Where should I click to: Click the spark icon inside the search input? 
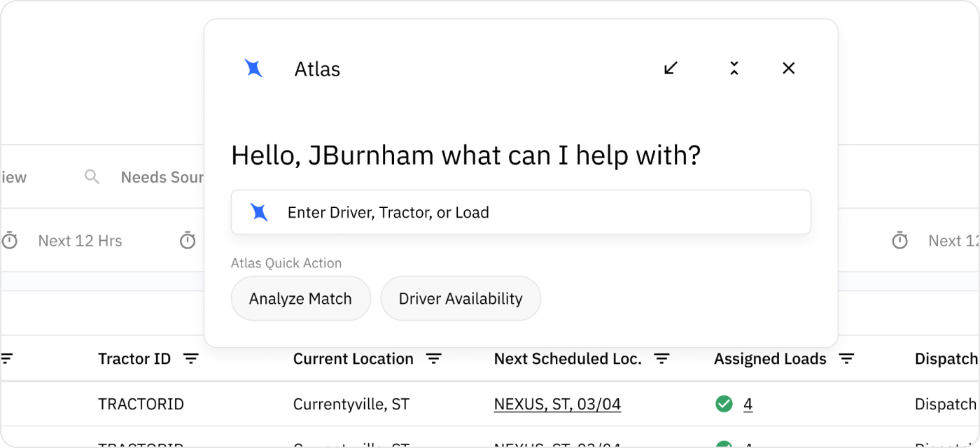[260, 211]
